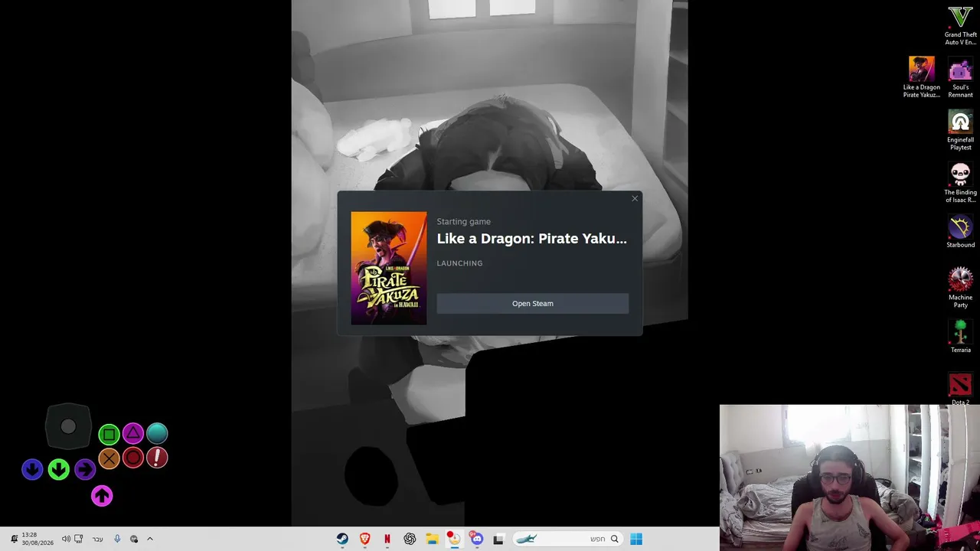This screenshot has height=551, width=980.
Task: Expand the hidden system tray icons chevron
Action: 150,539
